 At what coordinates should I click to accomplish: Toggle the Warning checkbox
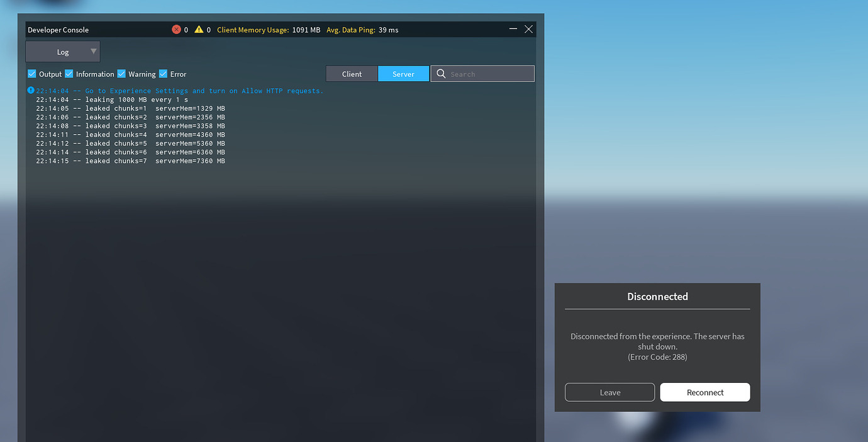coord(121,74)
